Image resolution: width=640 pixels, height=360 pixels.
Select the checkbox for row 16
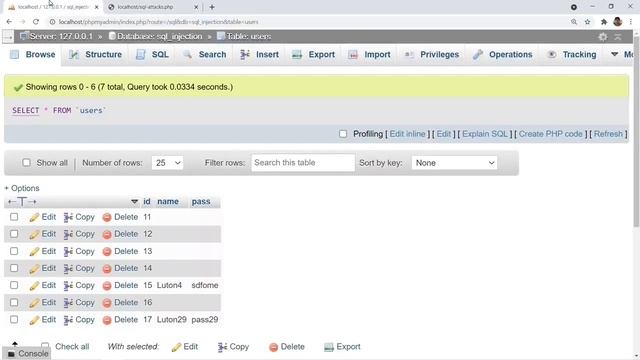[x=14, y=302]
